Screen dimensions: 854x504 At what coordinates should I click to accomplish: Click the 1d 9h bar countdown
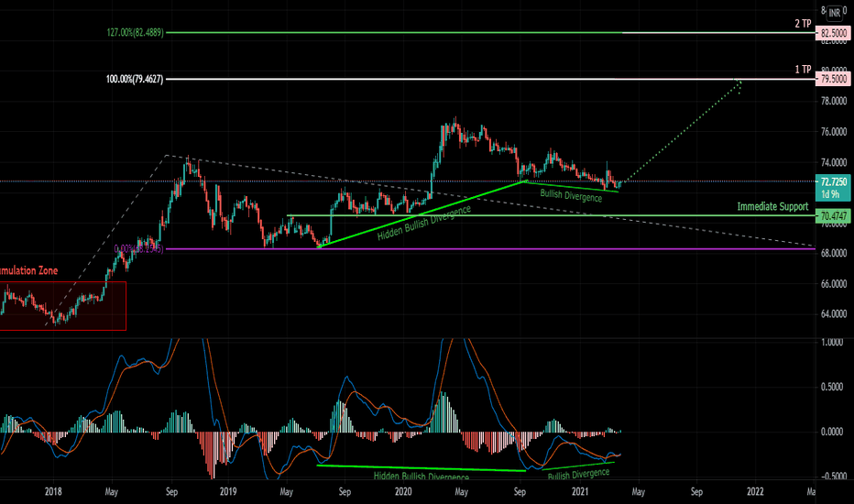click(x=830, y=194)
